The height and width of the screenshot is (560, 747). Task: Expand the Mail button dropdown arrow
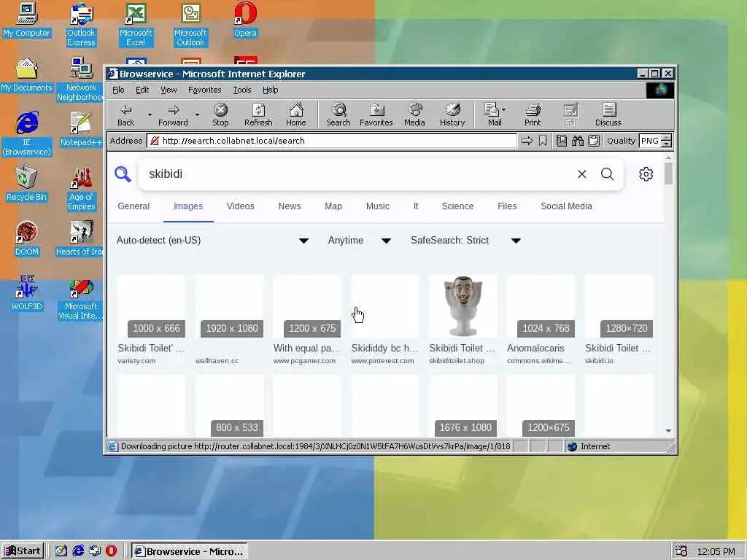(x=504, y=109)
